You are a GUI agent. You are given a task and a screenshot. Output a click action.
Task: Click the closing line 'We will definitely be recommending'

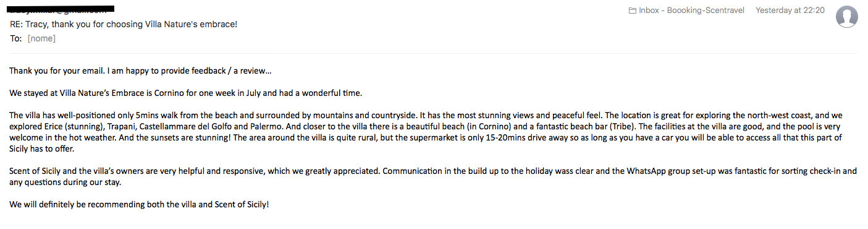click(x=139, y=204)
